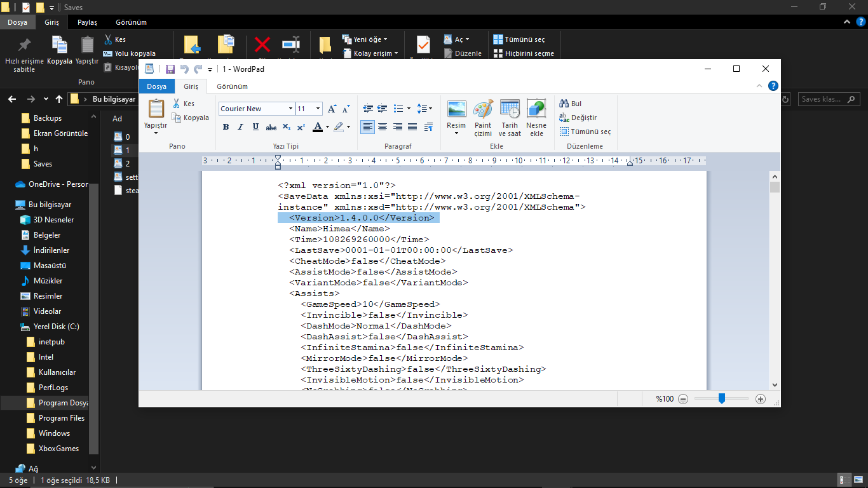Click the WordPad undo arrow
The height and width of the screenshot is (488, 868).
(184, 69)
